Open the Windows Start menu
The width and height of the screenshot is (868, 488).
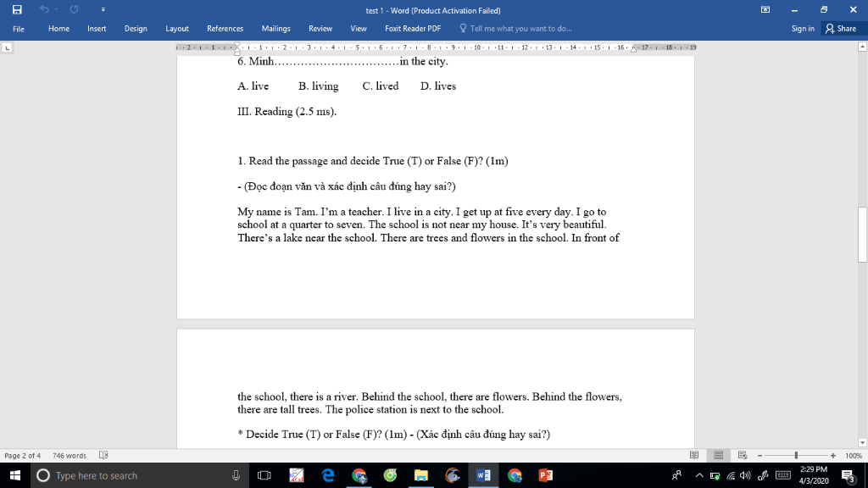(15, 475)
